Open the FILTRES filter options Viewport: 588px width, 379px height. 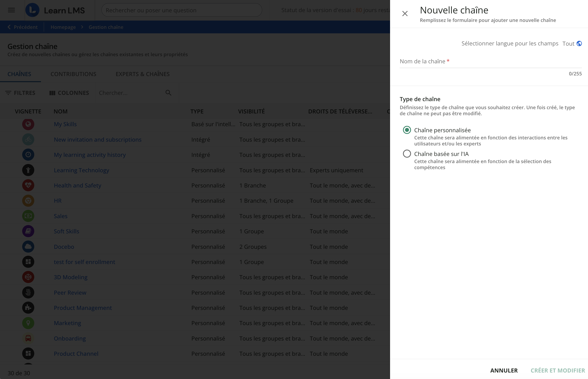click(x=20, y=93)
